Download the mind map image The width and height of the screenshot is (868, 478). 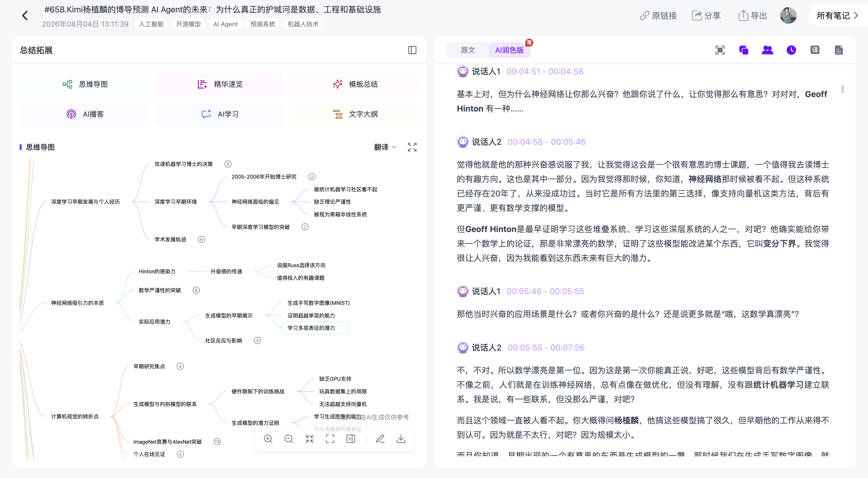click(401, 439)
